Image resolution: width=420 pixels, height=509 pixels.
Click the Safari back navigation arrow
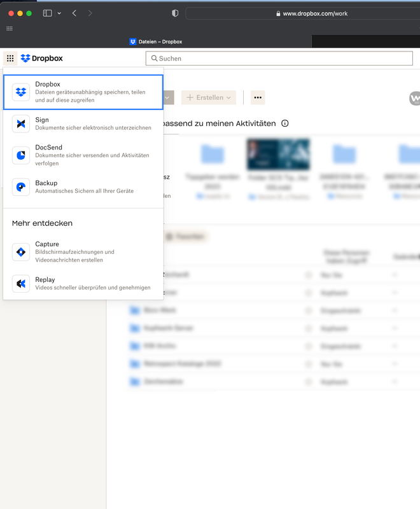74,13
